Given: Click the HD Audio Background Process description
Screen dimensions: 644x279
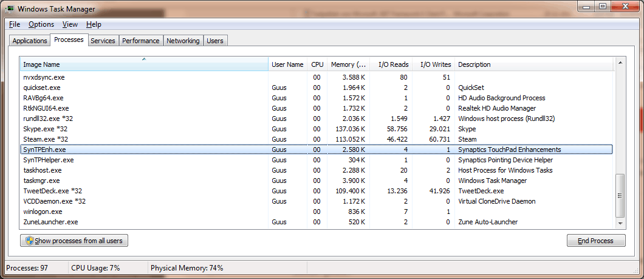Looking at the screenshot, I should pyautogui.click(x=501, y=98).
